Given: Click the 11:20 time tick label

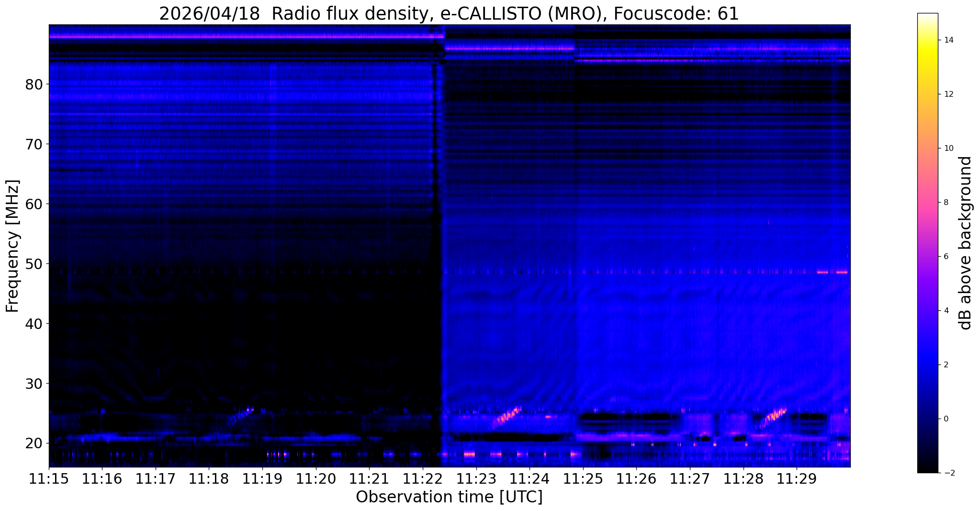Looking at the screenshot, I should click(x=315, y=479).
